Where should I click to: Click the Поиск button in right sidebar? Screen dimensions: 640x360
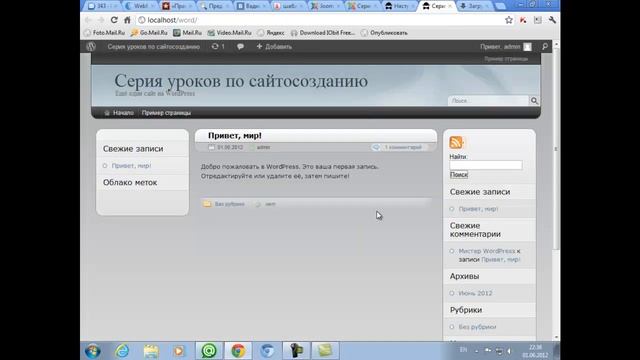(x=459, y=175)
